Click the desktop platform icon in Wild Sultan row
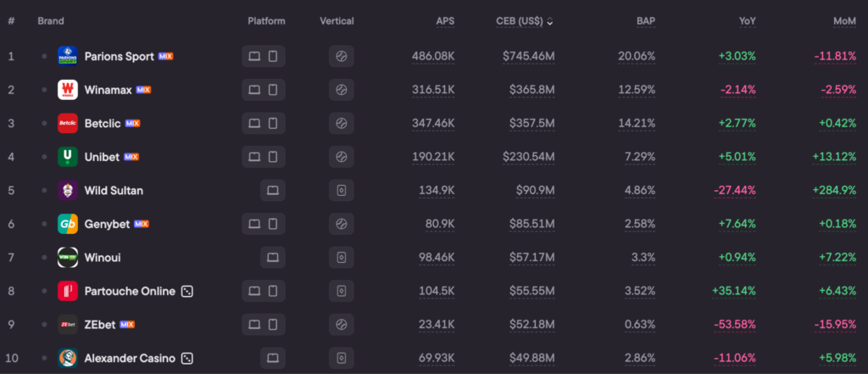The height and width of the screenshot is (374, 868). [273, 190]
